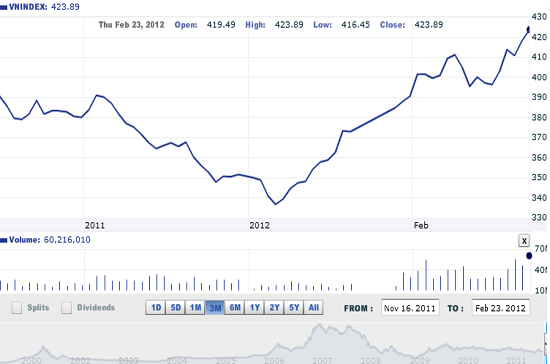Select the 1M time range
550x364 pixels.
click(195, 308)
